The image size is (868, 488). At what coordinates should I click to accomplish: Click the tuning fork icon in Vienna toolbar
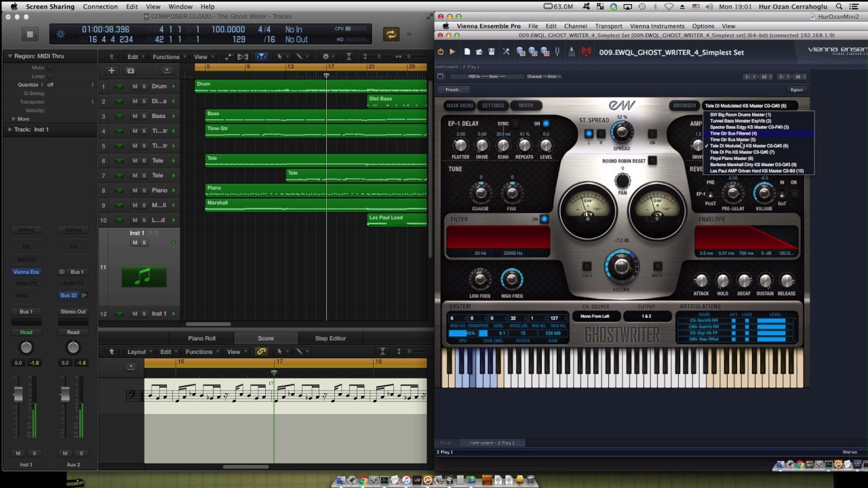tap(557, 52)
